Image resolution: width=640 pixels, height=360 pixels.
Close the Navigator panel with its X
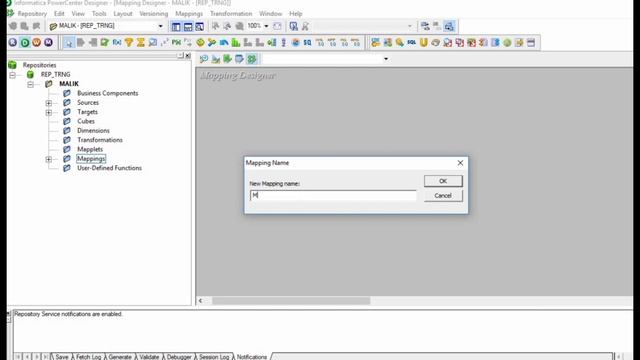coord(188,56)
